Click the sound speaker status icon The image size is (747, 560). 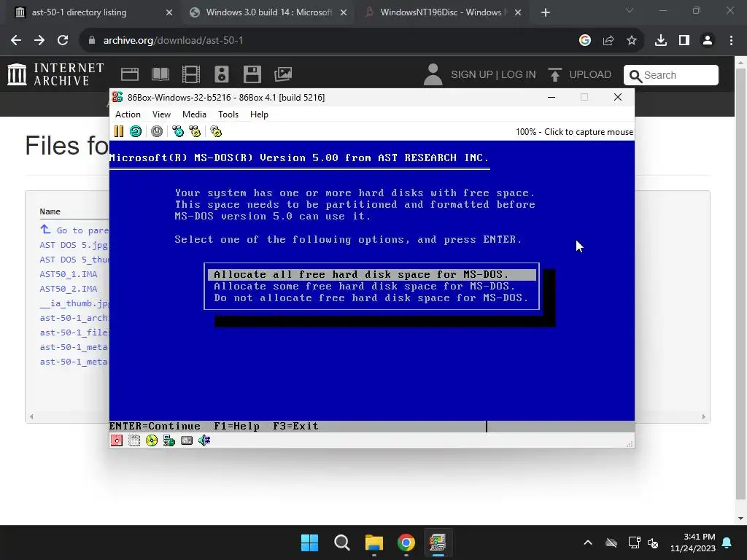click(x=204, y=440)
